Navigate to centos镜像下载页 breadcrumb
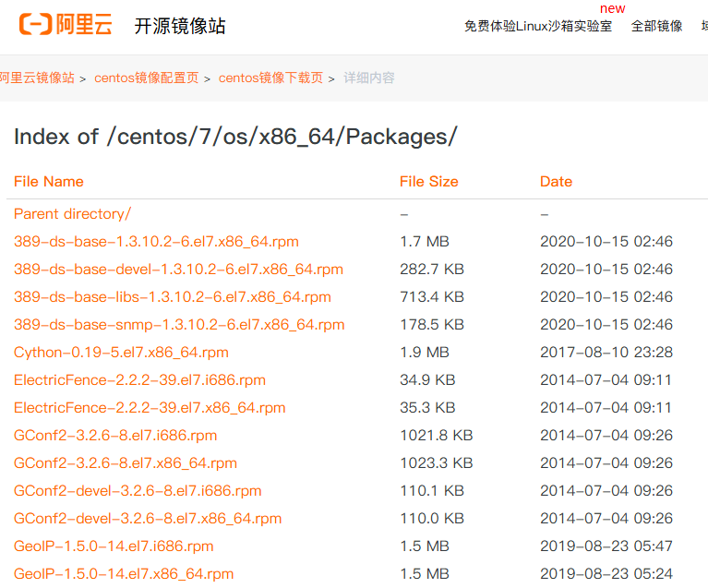The image size is (708, 588). coord(270,78)
